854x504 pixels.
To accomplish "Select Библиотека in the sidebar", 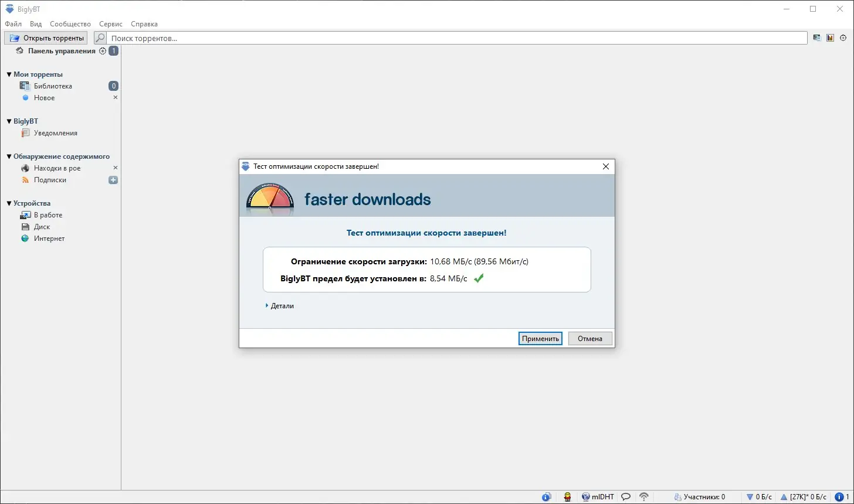I will click(53, 86).
